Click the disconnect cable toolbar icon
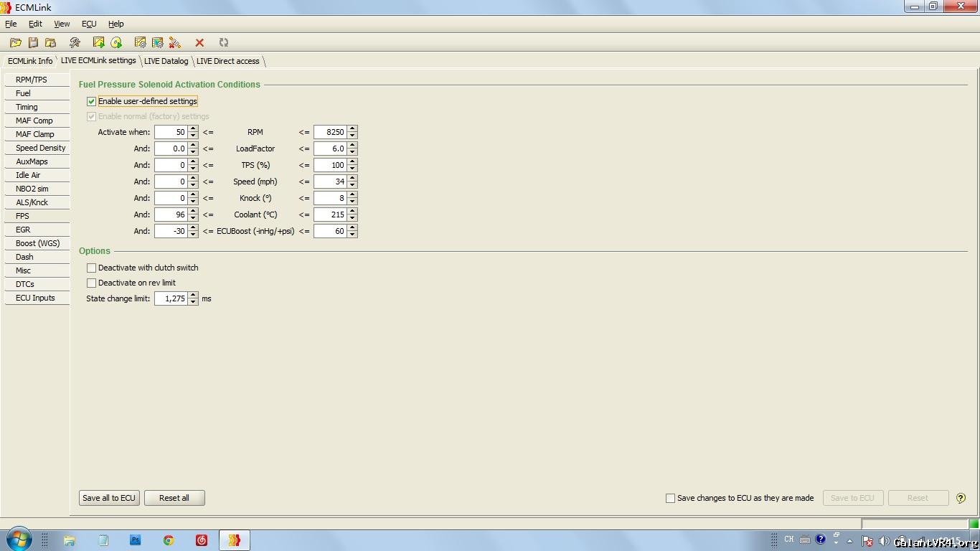The height and width of the screenshot is (551, 980). 175,43
